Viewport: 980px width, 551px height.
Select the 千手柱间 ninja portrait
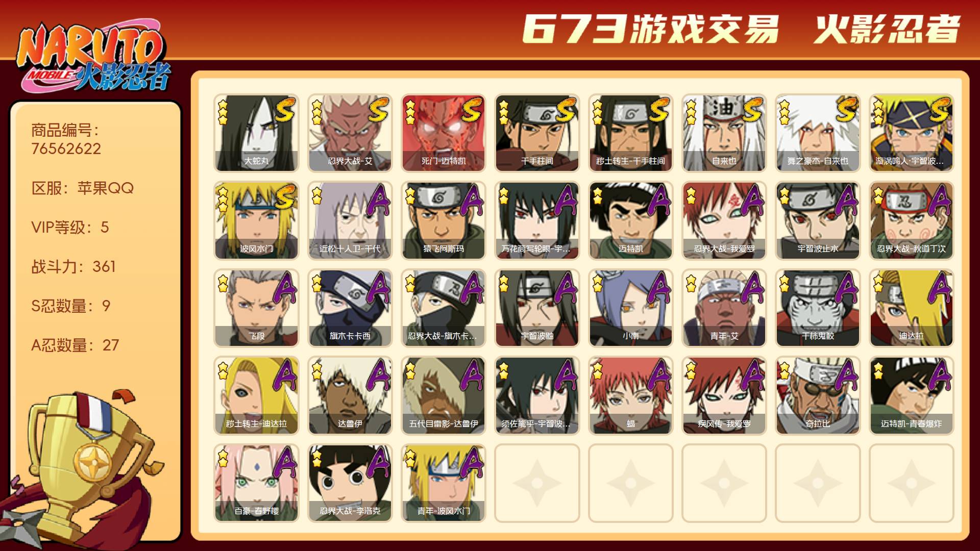[537, 133]
